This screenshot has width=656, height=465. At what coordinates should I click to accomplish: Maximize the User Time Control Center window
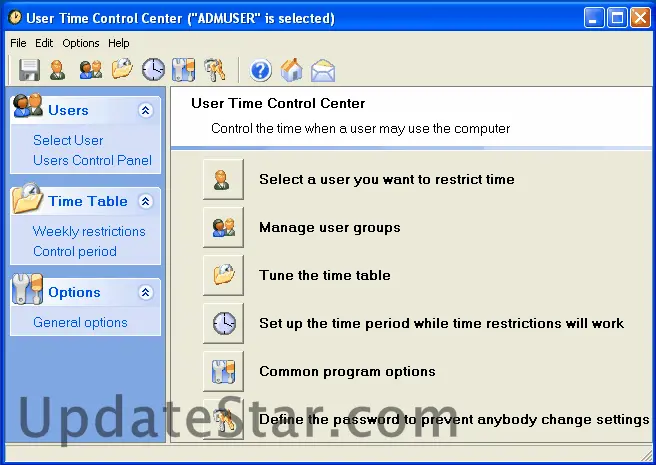coord(617,18)
